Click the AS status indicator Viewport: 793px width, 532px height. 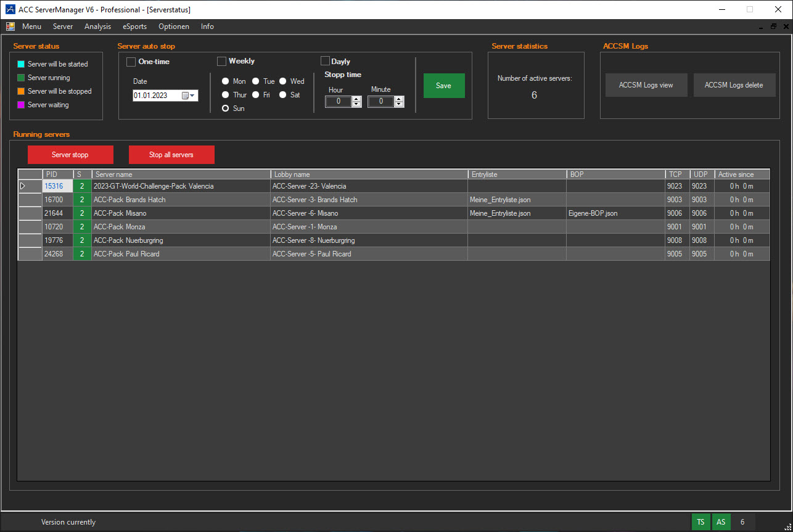(x=720, y=522)
